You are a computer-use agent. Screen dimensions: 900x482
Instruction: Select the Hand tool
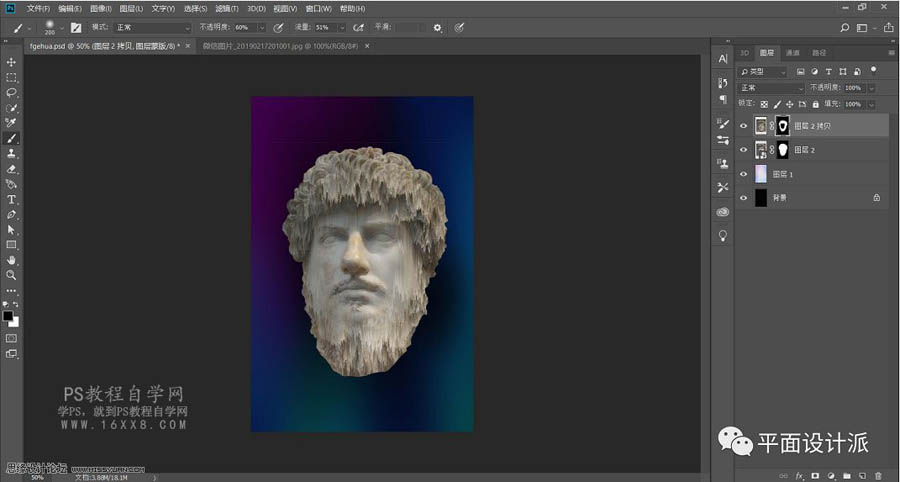[x=12, y=260]
